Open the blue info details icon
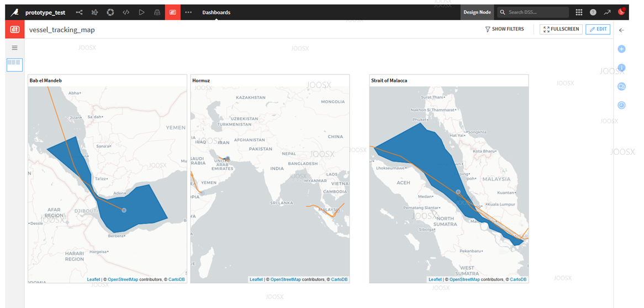 pos(621,67)
